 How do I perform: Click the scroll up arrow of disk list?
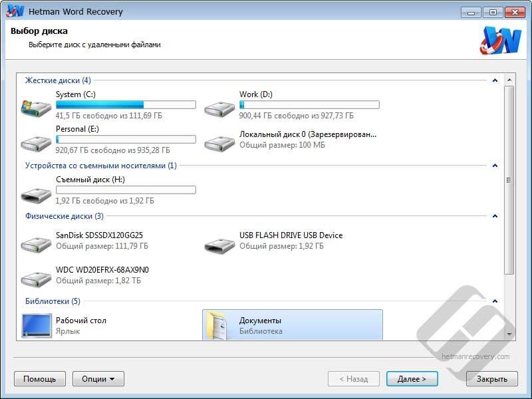[x=509, y=80]
